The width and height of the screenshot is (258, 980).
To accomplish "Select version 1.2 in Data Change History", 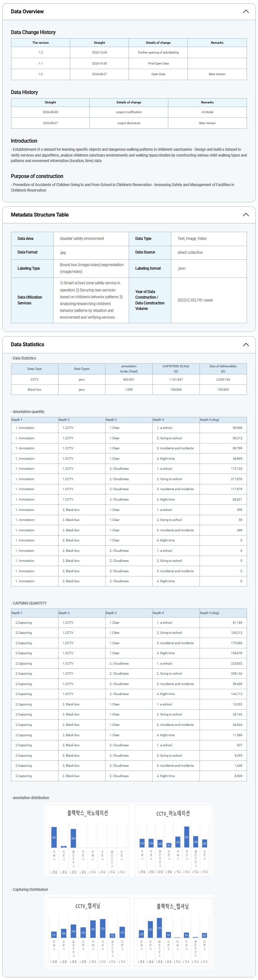I will [x=40, y=53].
